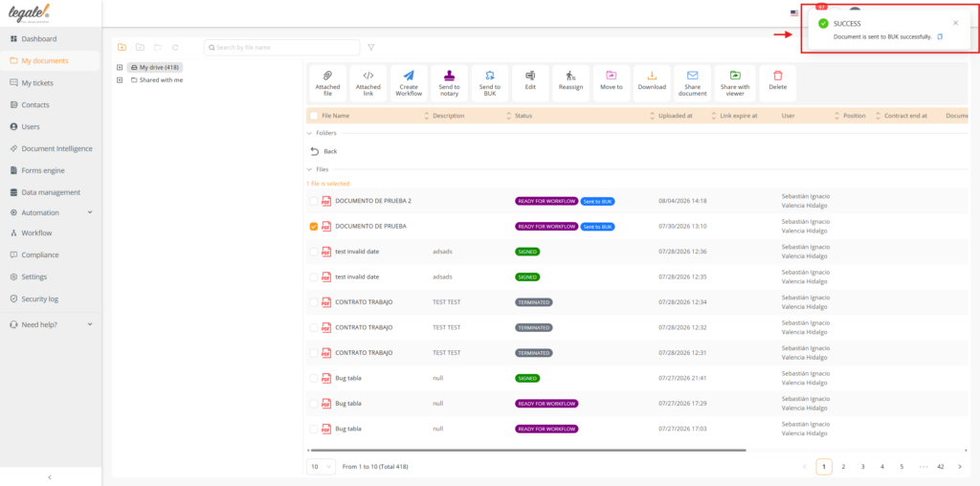The width and height of the screenshot is (980, 486).
Task: Go to page 42 in pagination
Action: 940,467
